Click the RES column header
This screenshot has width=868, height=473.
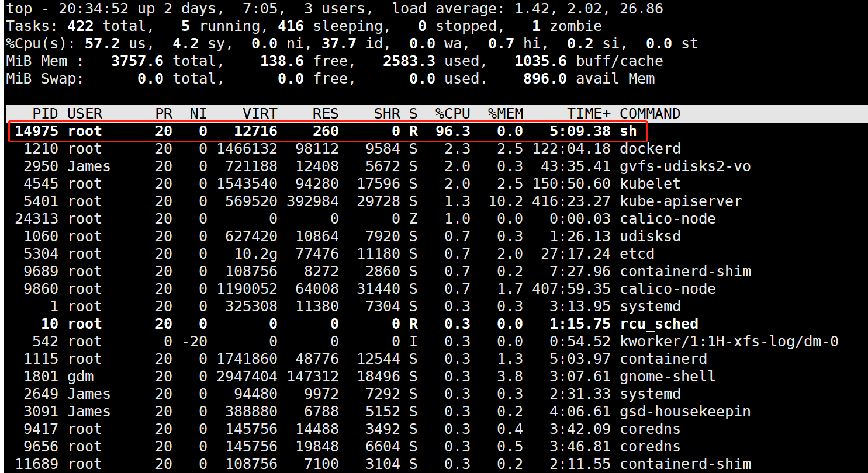326,113
